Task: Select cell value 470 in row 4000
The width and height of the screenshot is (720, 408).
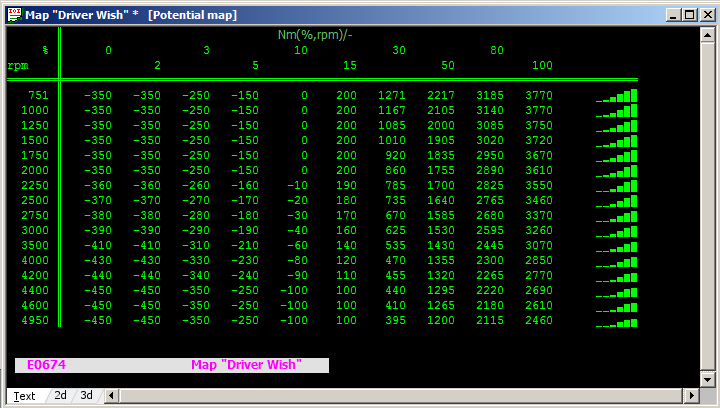Action: [x=395, y=260]
